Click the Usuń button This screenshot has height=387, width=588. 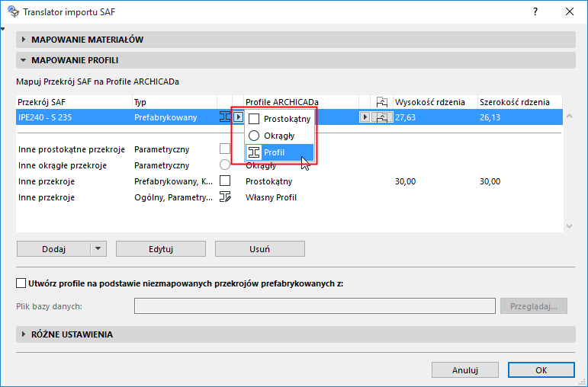260,249
